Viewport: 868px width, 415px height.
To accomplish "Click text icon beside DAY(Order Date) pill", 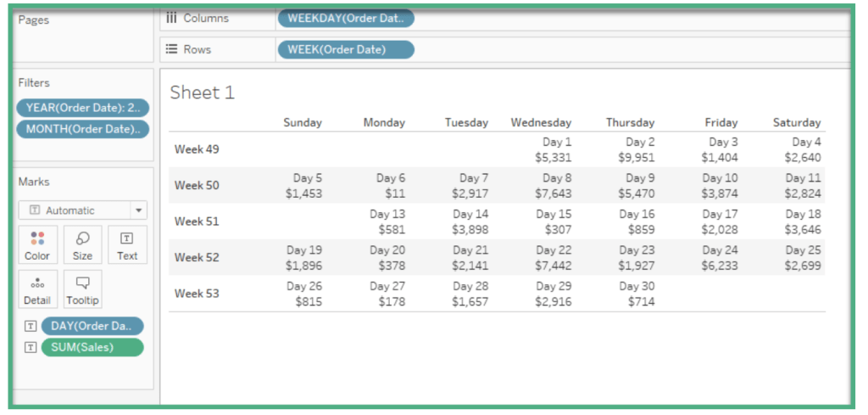I will coord(31,327).
